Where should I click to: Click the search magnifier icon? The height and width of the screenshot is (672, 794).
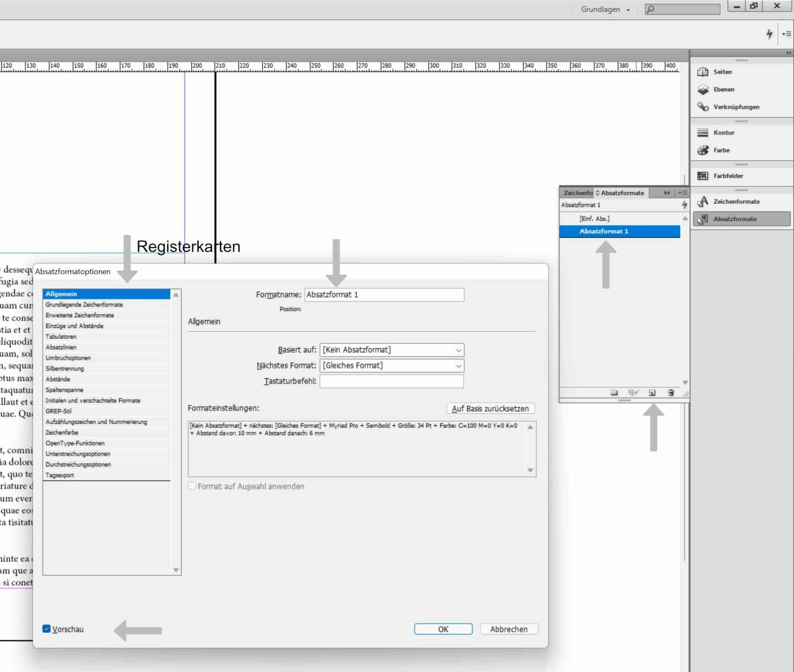point(650,9)
